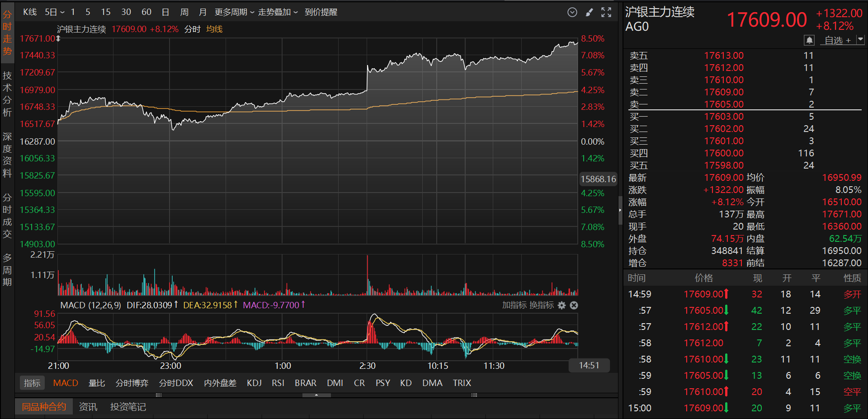Click the 最高 value 17671.00
This screenshot has height=419, width=868.
click(x=842, y=214)
